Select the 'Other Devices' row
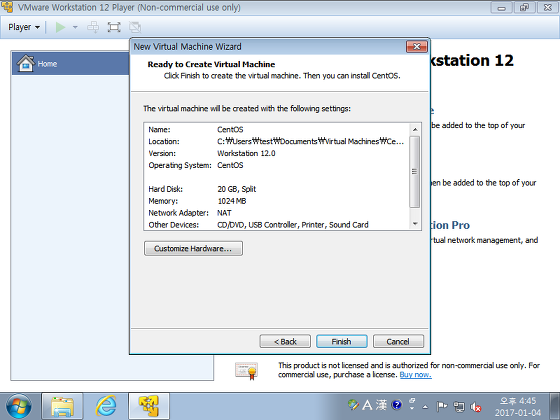The width and height of the screenshot is (560, 420). point(276,225)
